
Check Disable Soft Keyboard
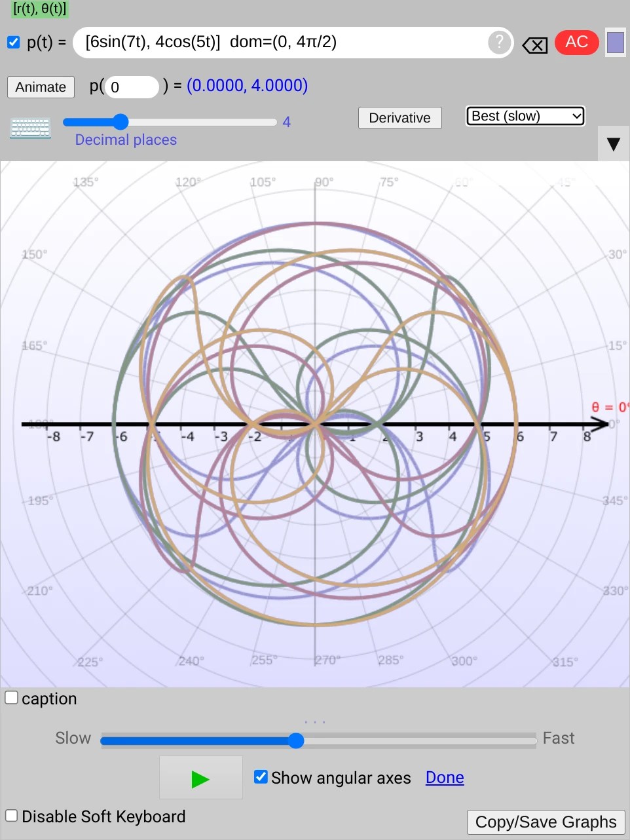(10, 816)
